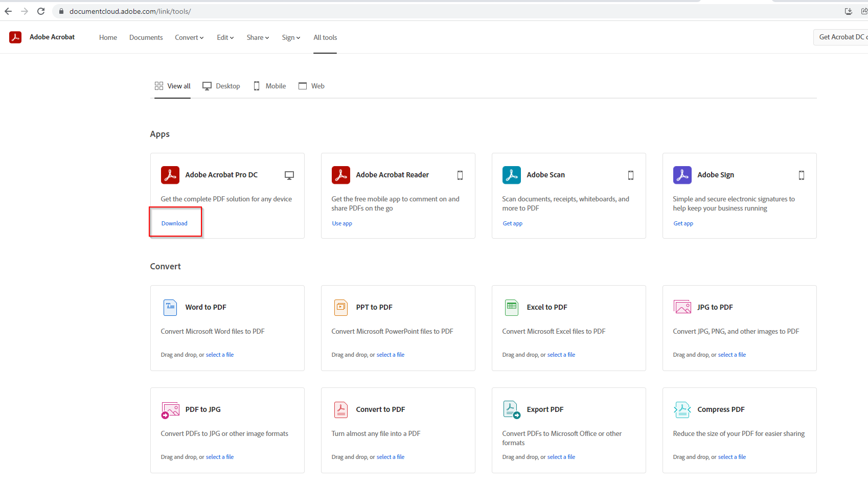Viewport: 868px width, 484px height.
Task: Expand the Convert dropdown menu
Action: coord(189,37)
